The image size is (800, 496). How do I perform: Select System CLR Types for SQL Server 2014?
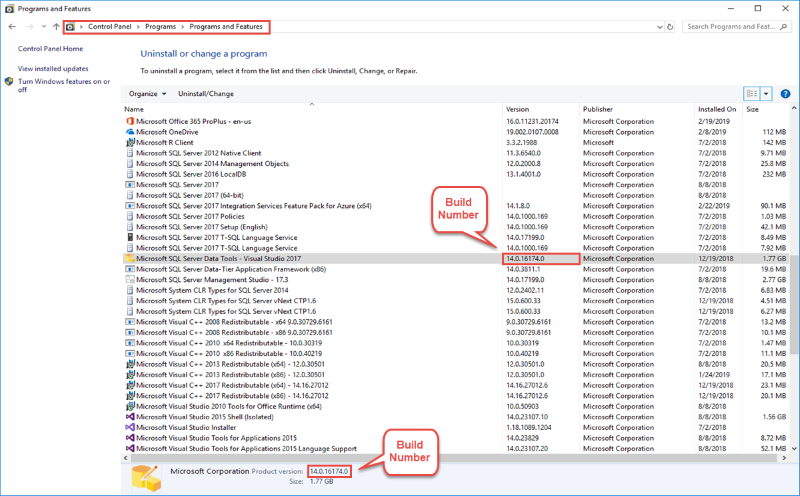455,290
